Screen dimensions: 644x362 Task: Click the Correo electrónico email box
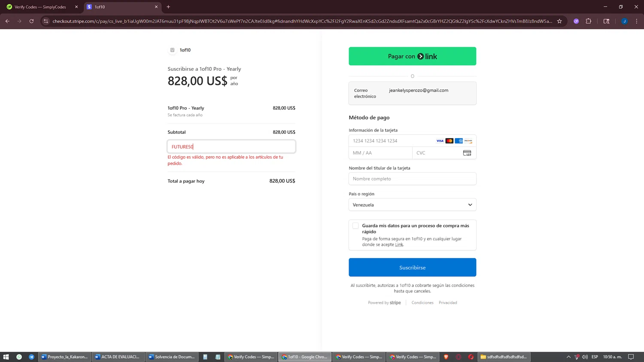(x=412, y=93)
